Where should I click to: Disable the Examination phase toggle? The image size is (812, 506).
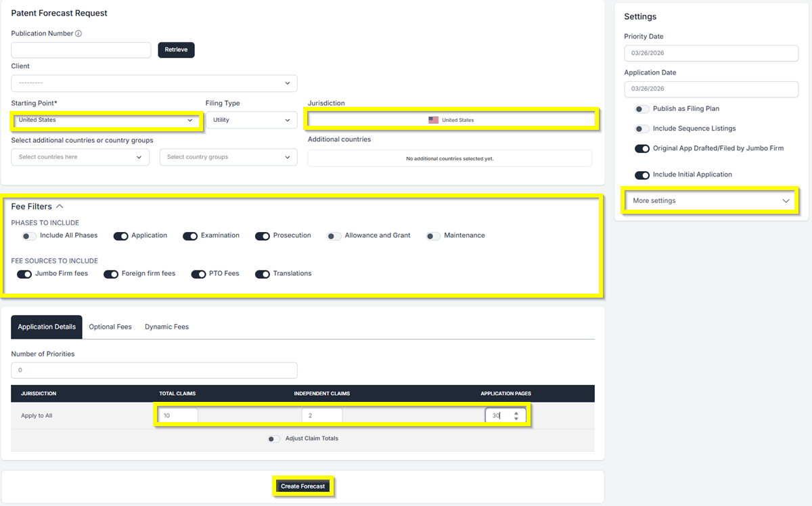click(190, 236)
